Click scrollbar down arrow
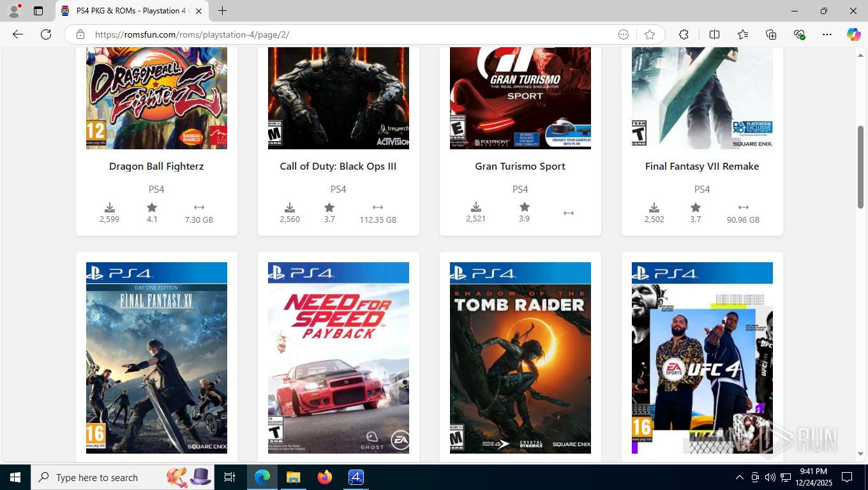This screenshot has height=490, width=868. pos(860,454)
